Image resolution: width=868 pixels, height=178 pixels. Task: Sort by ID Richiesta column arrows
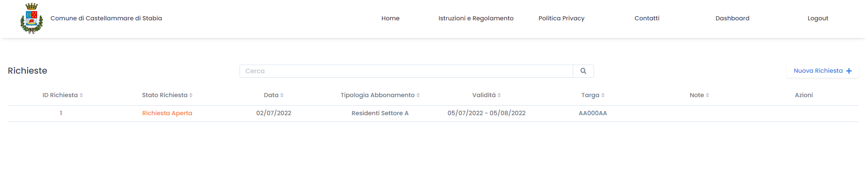pyautogui.click(x=81, y=95)
